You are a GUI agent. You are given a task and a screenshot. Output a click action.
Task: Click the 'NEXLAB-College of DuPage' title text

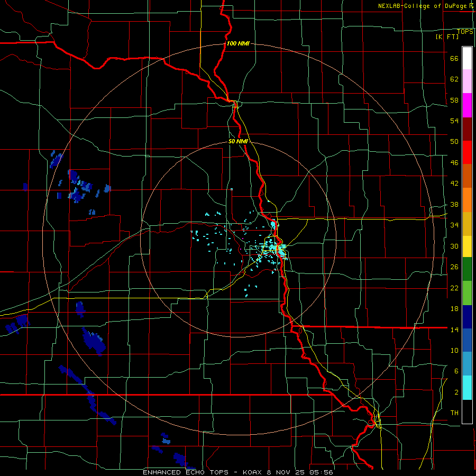click(423, 6)
